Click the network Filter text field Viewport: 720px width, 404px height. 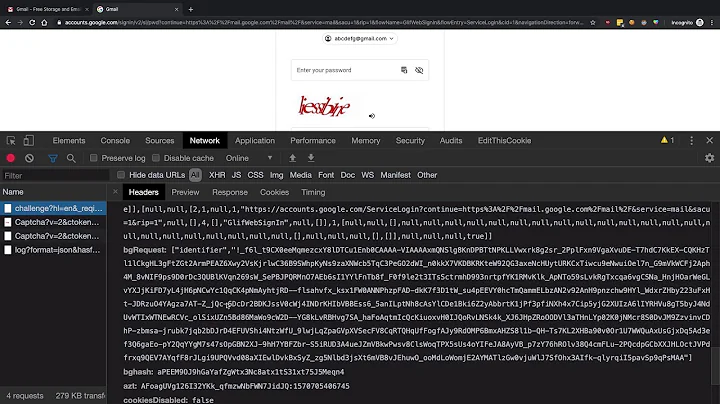click(x=55, y=175)
